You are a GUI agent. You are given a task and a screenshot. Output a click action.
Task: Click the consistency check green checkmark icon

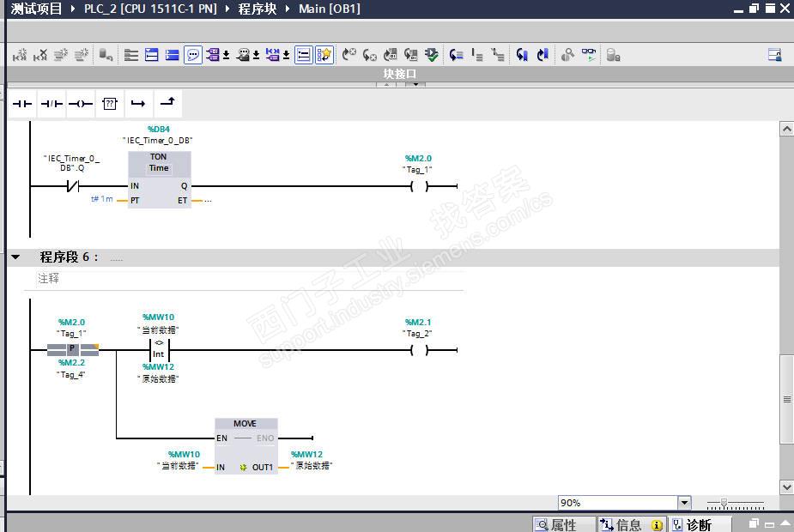tap(432, 55)
